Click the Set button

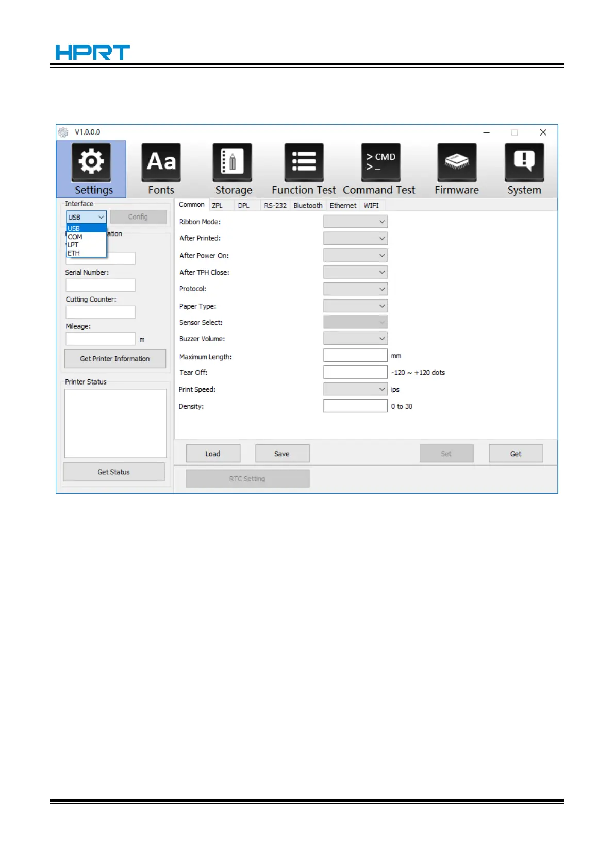446,454
